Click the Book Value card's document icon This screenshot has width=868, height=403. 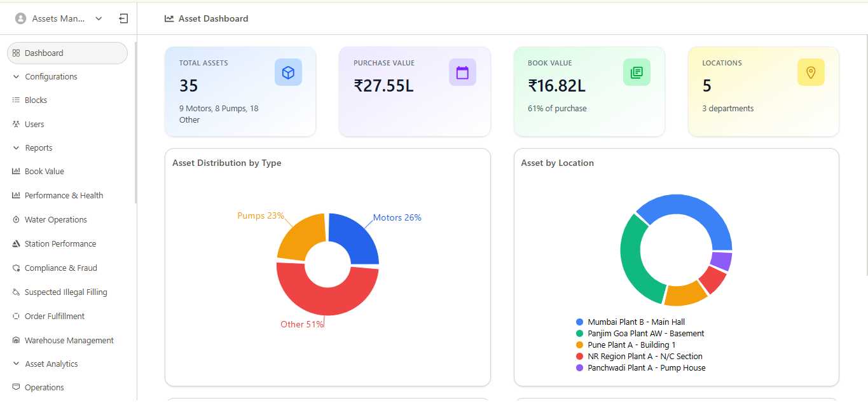click(x=637, y=72)
